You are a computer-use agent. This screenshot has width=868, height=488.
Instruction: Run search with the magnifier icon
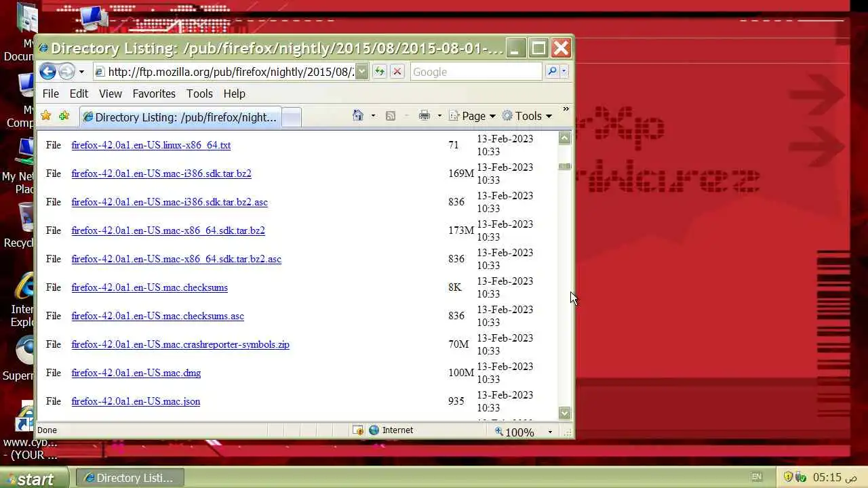tap(552, 71)
